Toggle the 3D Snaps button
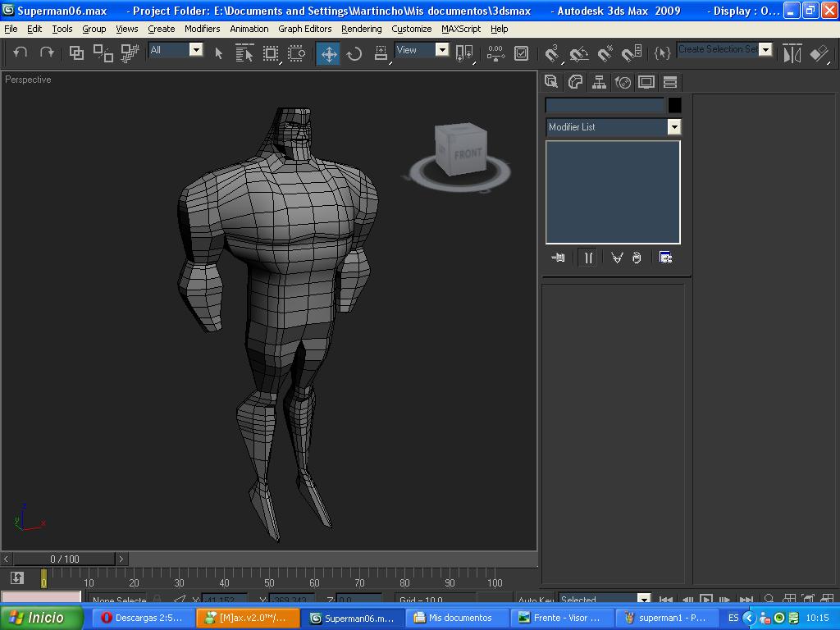This screenshot has height=630, width=840. tap(552, 54)
